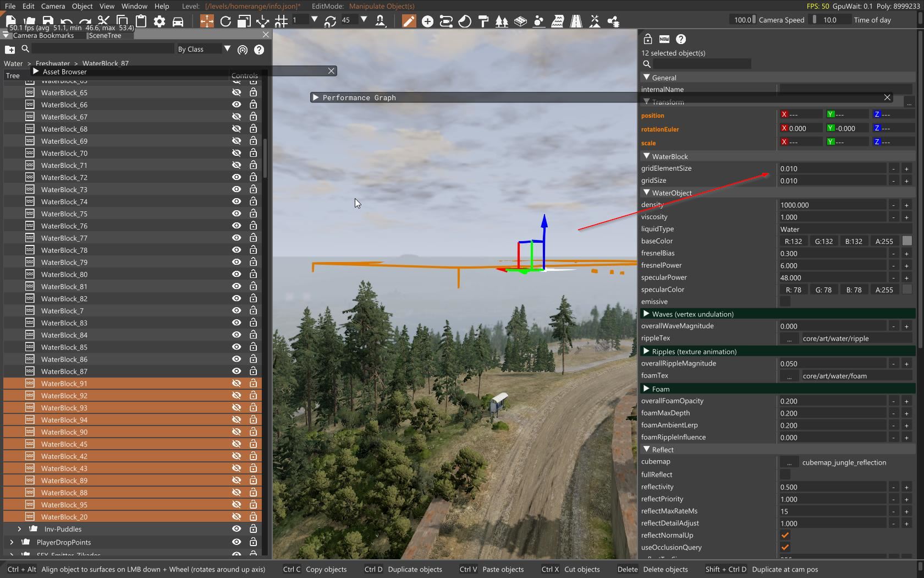Viewport: 924px width, 578px height.
Task: Hide the Inv-Puddles group
Action: click(x=237, y=528)
